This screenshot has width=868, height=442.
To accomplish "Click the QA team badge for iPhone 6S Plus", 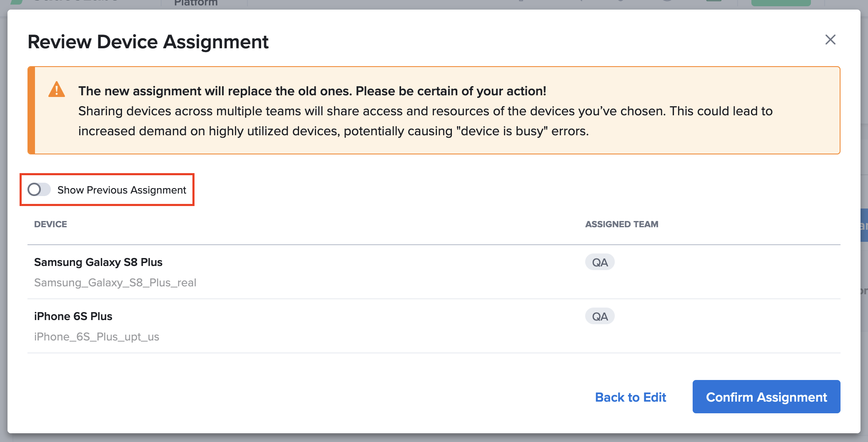I will 599,316.
